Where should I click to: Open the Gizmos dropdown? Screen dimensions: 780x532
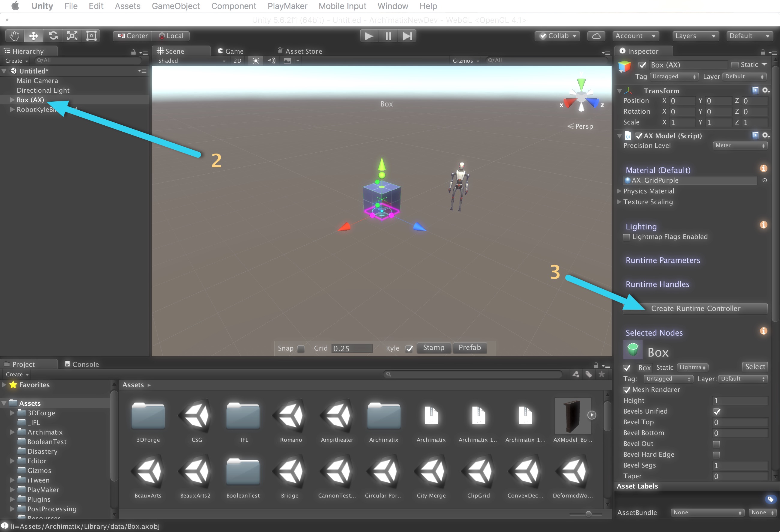pos(466,61)
